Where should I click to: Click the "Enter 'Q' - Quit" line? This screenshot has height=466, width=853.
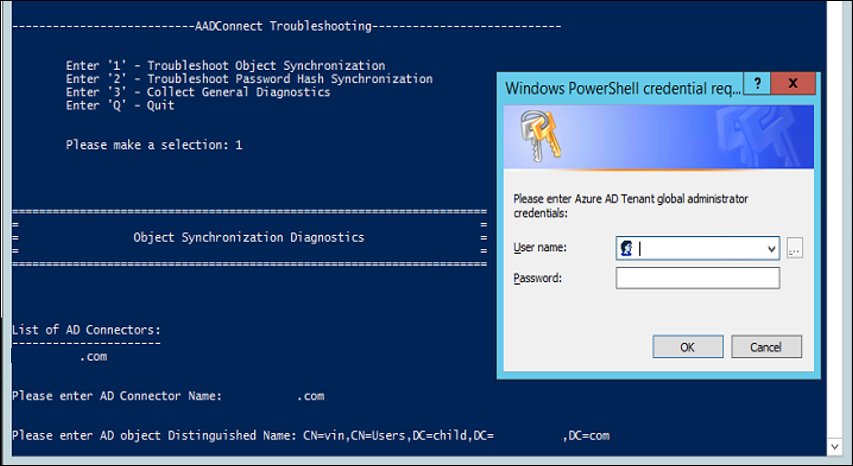click(x=120, y=105)
